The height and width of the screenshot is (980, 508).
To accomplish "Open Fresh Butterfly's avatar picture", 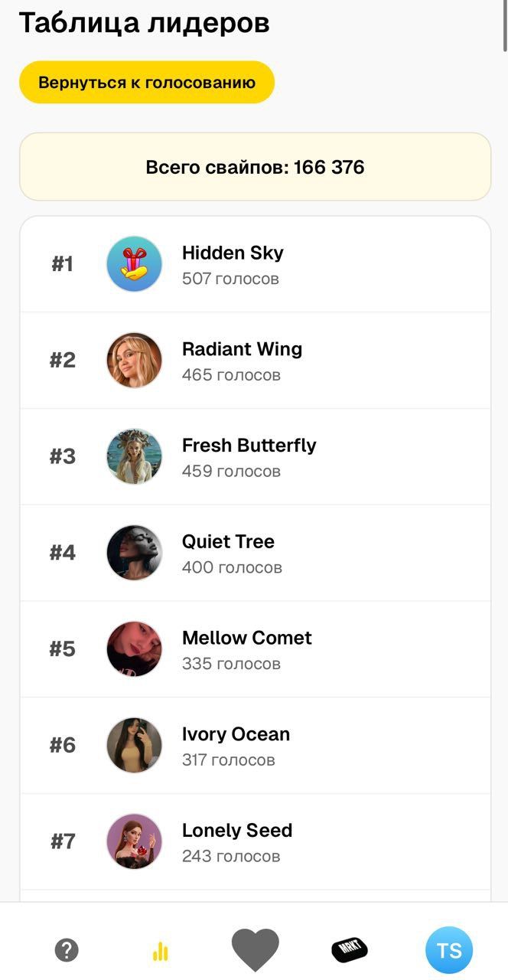I will point(134,456).
